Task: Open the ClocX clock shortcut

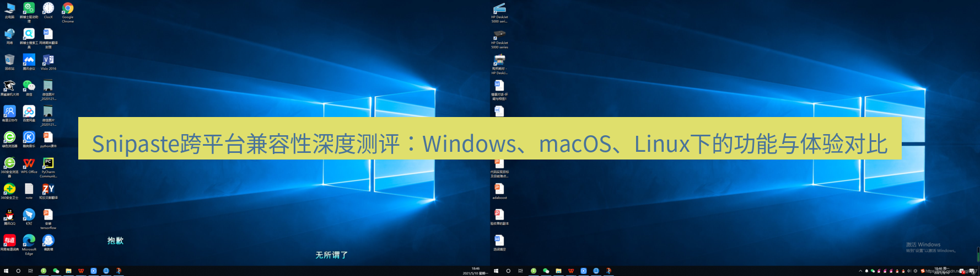Action: [49, 10]
